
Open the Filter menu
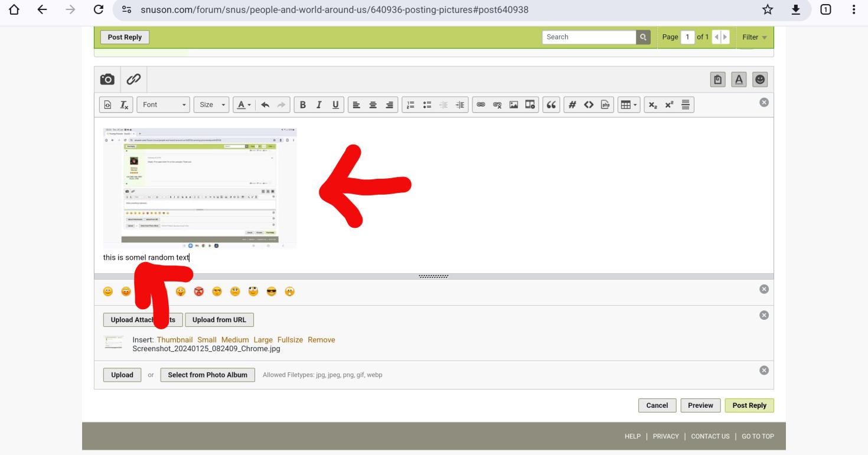(754, 37)
